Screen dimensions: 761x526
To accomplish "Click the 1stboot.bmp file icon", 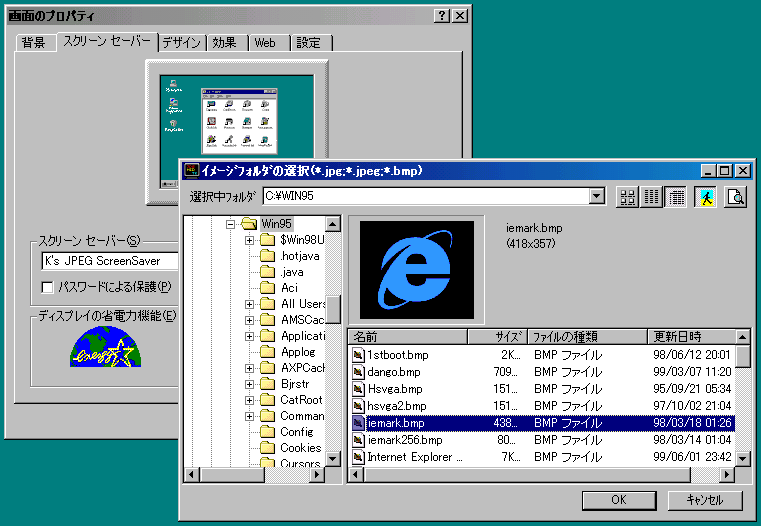I will [x=358, y=355].
